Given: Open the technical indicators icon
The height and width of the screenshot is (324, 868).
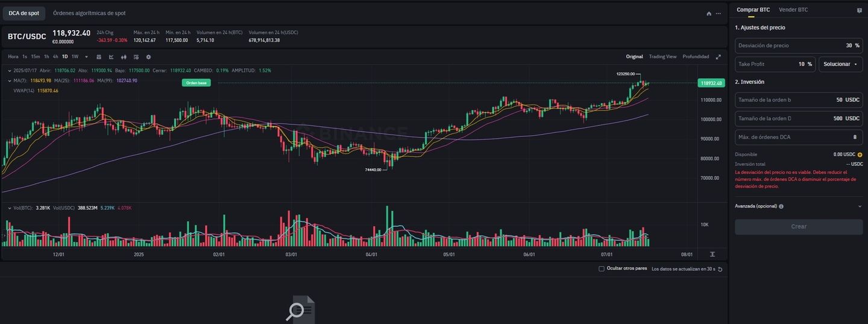Looking at the screenshot, I should (x=136, y=57).
